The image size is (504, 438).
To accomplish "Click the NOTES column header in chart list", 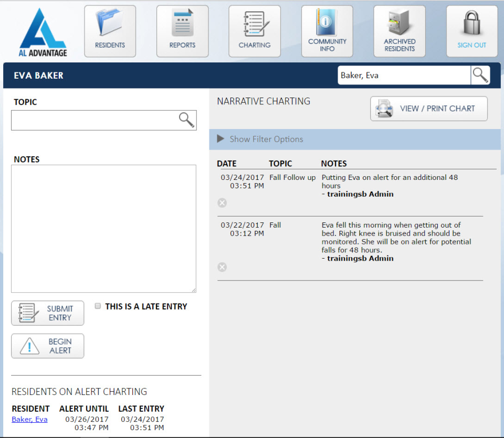I will pos(334,164).
